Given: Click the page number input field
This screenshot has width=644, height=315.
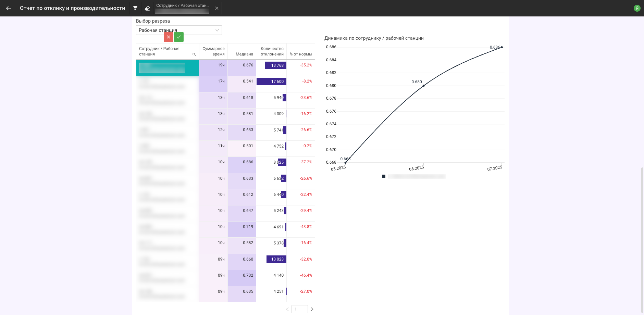Looking at the screenshot, I should [299, 309].
